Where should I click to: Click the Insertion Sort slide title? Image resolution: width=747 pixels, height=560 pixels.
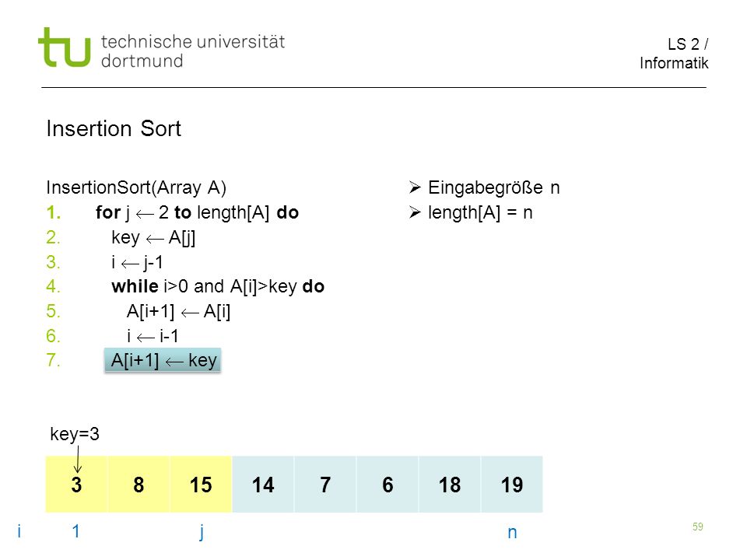[x=114, y=128]
